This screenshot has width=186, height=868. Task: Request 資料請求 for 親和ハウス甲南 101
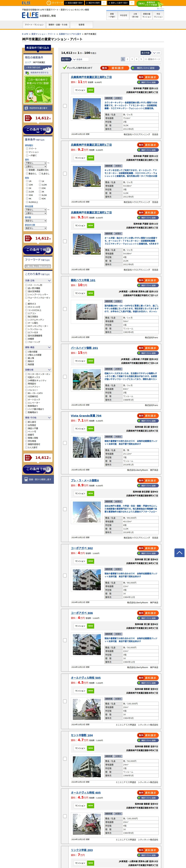coord(148,280)
